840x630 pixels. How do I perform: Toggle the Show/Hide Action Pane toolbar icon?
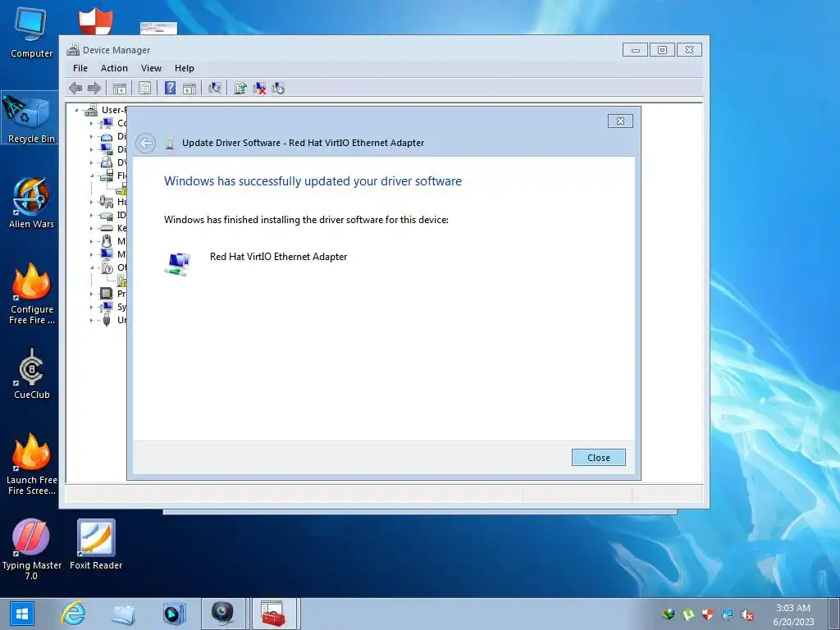(x=189, y=89)
